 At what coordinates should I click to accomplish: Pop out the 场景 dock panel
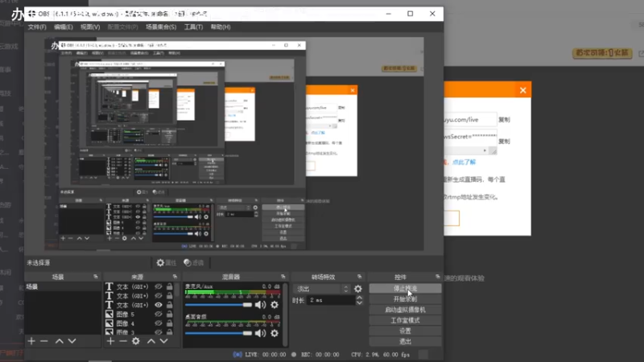click(x=96, y=277)
